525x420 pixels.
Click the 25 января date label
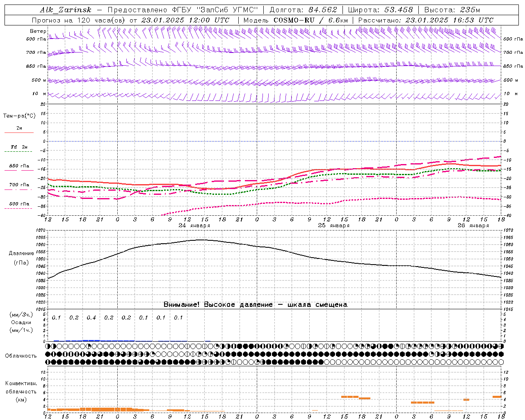click(334, 226)
